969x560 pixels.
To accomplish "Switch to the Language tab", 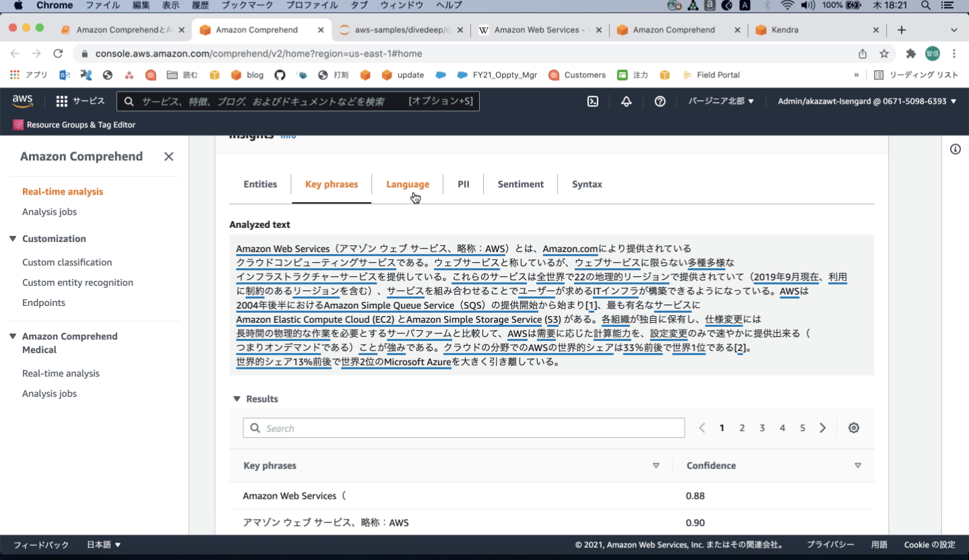I will pyautogui.click(x=408, y=184).
